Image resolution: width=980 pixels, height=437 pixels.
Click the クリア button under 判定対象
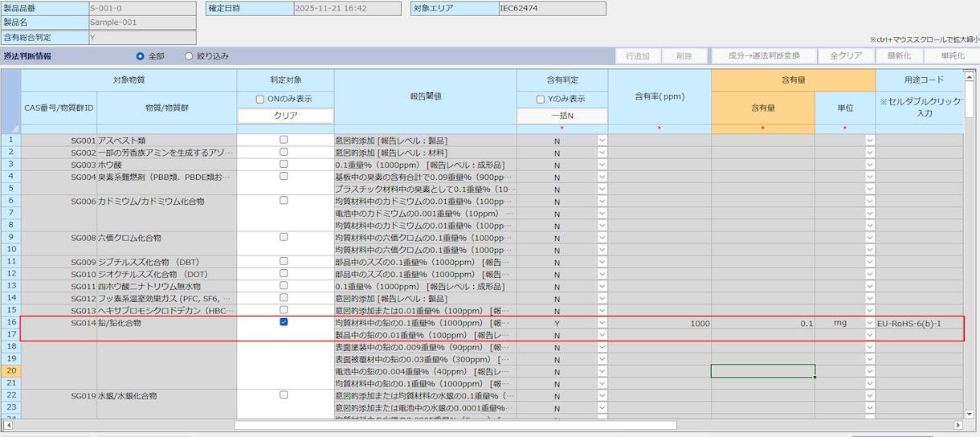[285, 116]
